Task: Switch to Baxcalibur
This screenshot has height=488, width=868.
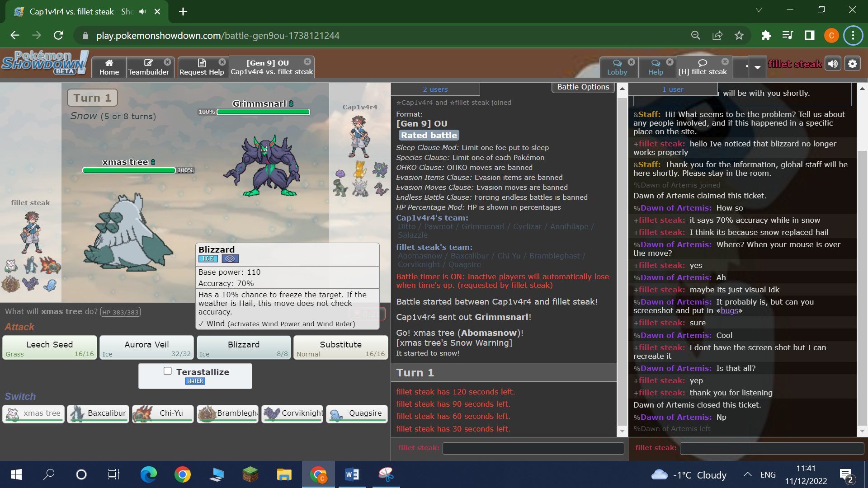Action: [x=98, y=413]
